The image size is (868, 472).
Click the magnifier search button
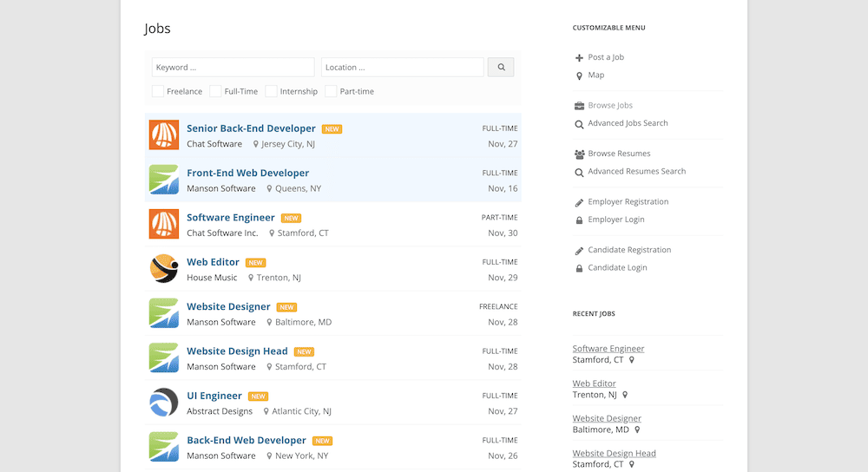[501, 67]
